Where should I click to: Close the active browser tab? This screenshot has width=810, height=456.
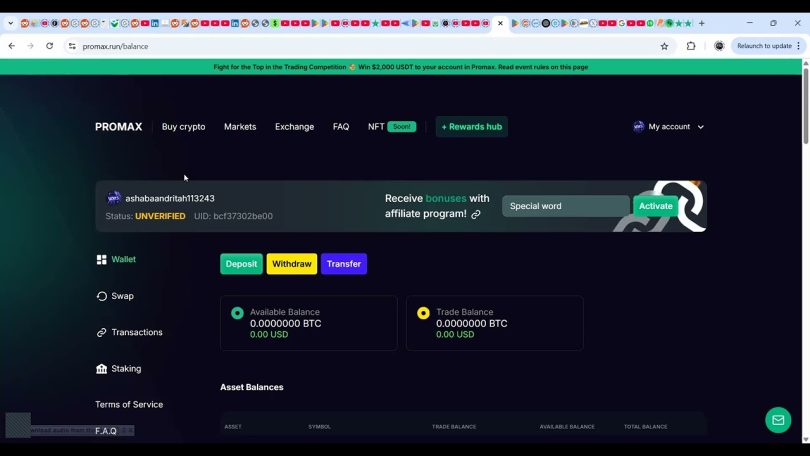[x=500, y=23]
